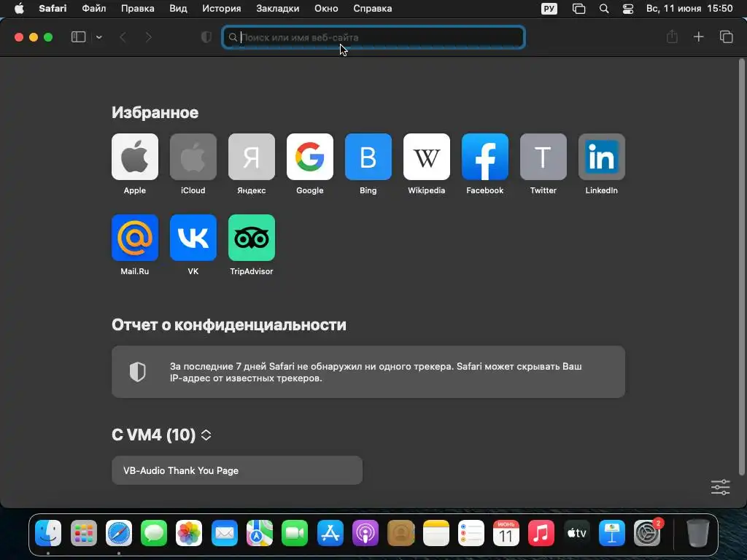Image resolution: width=747 pixels, height=560 pixels.
Task: Open FaceTime from the Dock
Action: point(295,533)
